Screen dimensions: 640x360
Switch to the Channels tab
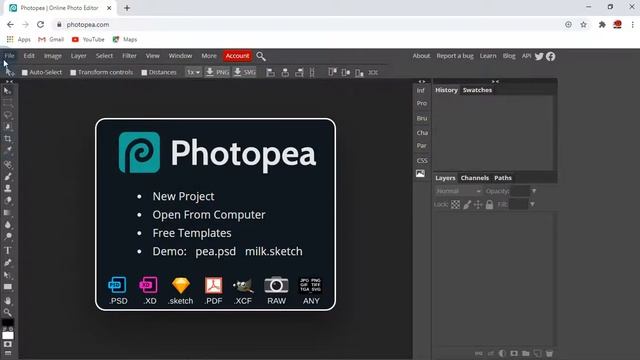pyautogui.click(x=475, y=178)
